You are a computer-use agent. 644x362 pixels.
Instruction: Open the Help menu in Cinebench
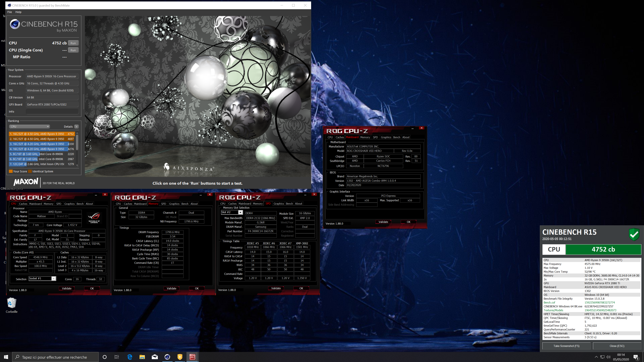point(18,12)
